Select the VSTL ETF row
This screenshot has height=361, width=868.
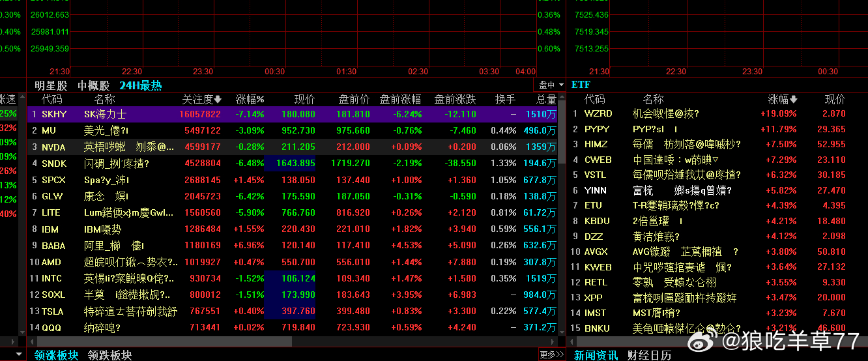[717, 175]
